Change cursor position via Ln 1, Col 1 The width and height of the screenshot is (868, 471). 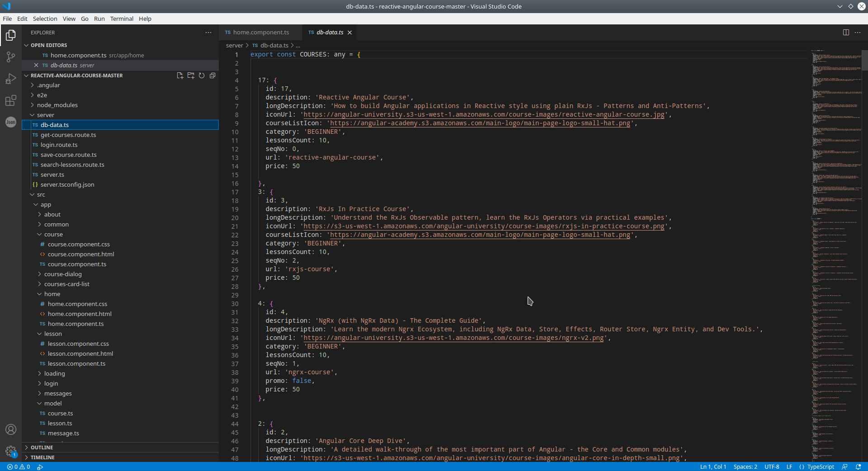(x=713, y=466)
